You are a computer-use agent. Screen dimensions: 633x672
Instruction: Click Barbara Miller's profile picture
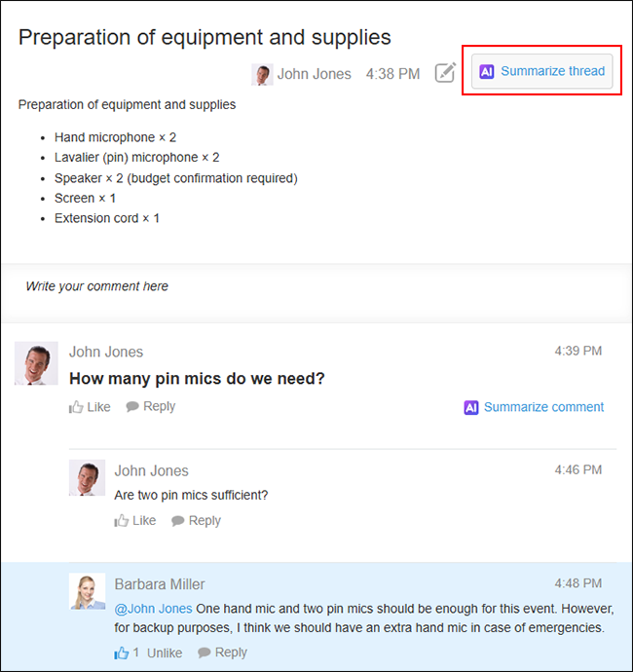coord(88,592)
